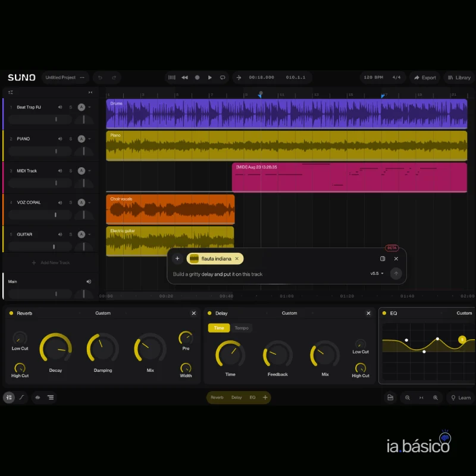
Task: Add New Track
Action: click(x=51, y=262)
